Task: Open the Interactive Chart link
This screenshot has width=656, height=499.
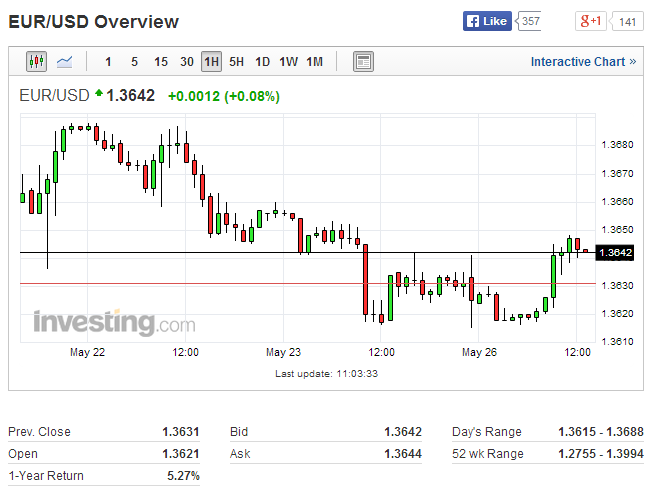Action: click(x=583, y=62)
